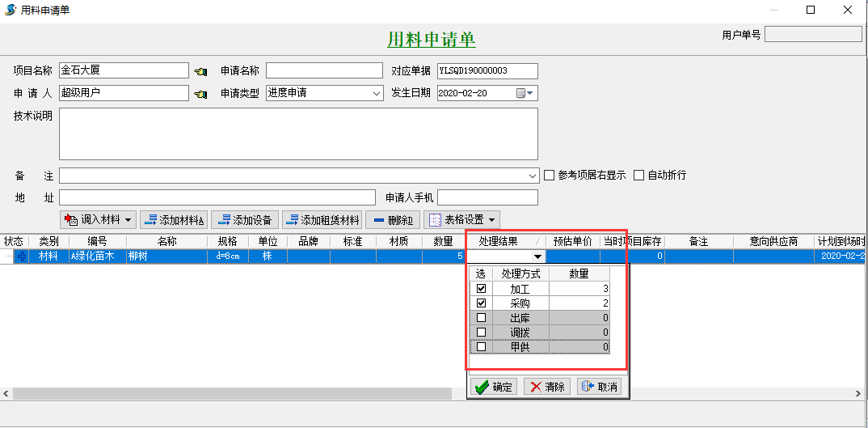Image resolution: width=868 pixels, height=428 pixels.
Task: Click the A绿化苗木 code cell
Action: pyautogui.click(x=98, y=256)
